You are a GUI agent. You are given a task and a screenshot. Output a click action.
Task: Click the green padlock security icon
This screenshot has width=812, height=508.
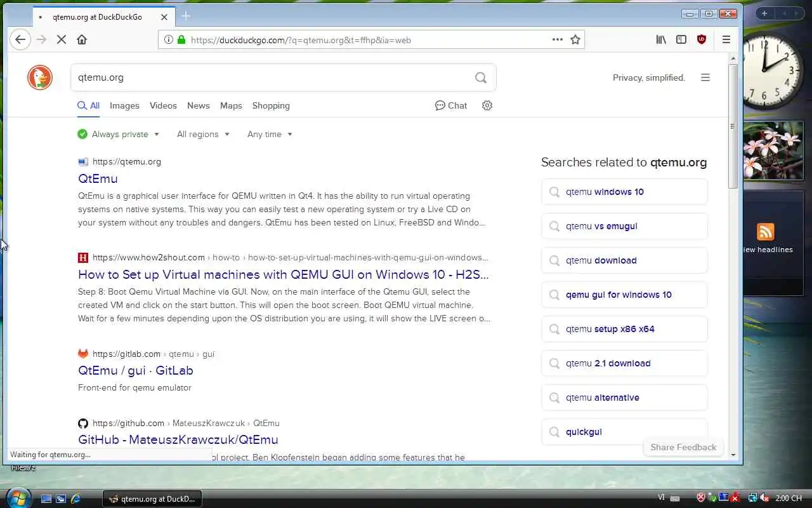(x=181, y=39)
